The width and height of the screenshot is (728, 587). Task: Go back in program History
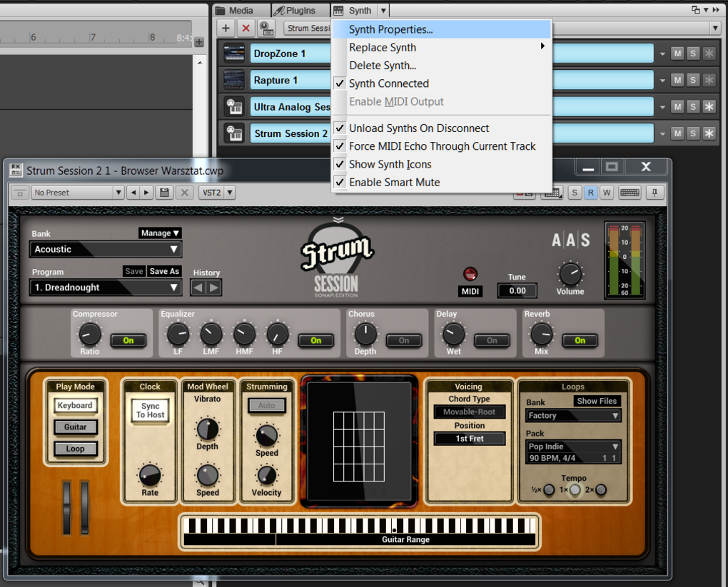tap(198, 287)
